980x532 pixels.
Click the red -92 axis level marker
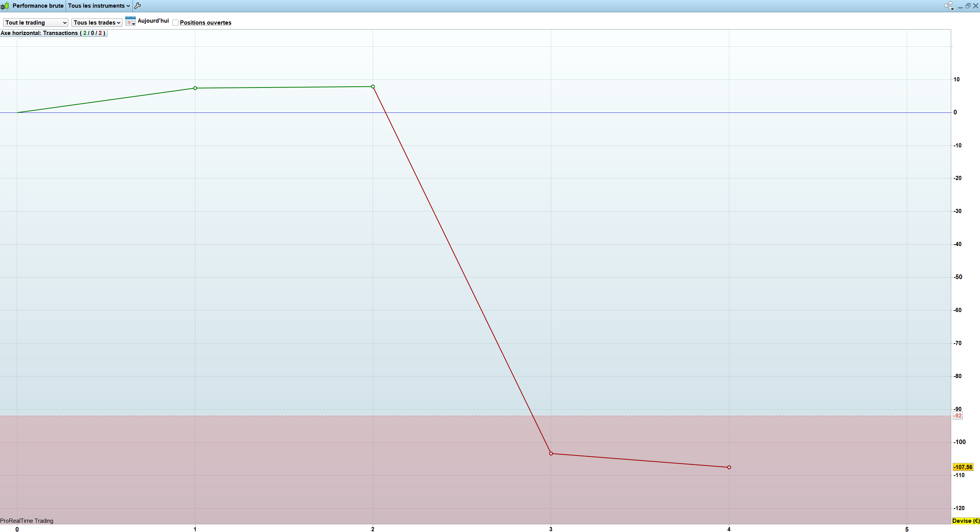[x=958, y=416]
